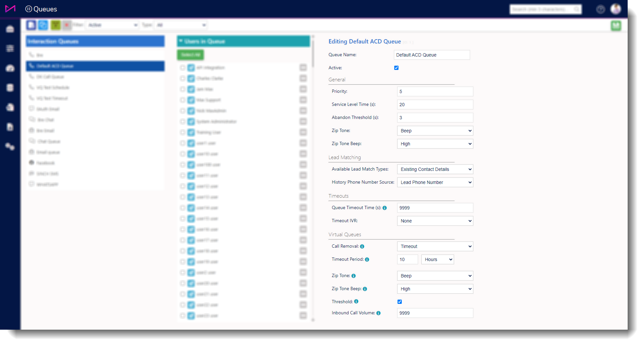The width and height of the screenshot is (644, 346).
Task: Click the search box in header
Action: tap(545, 9)
